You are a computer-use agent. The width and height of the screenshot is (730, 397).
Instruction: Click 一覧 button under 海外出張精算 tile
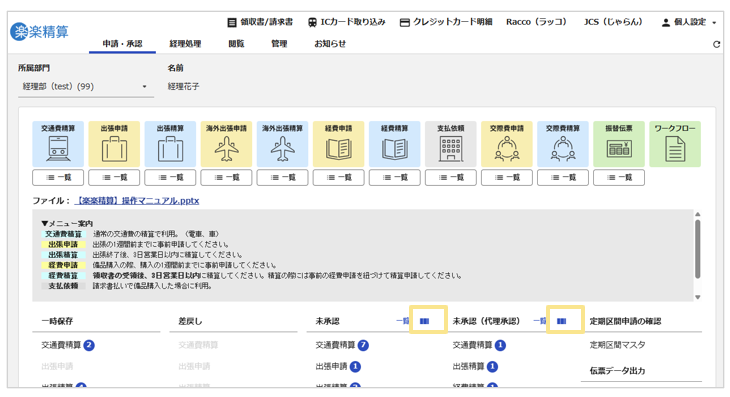[x=282, y=177]
